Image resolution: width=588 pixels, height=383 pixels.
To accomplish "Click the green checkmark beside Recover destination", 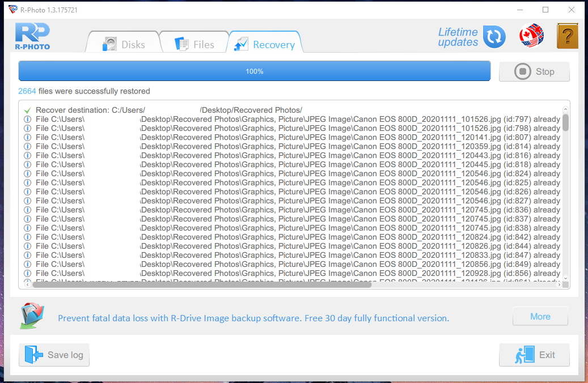I will coord(27,110).
